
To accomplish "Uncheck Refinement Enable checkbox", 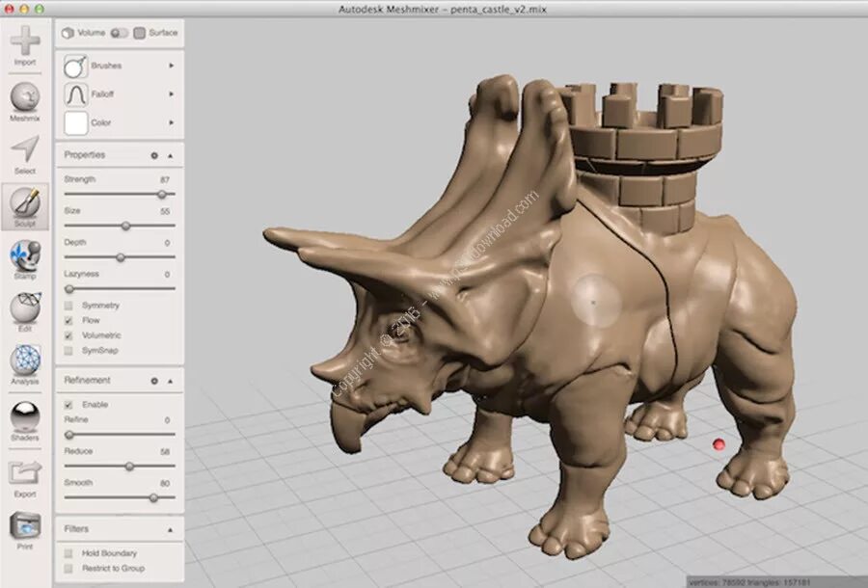I will click(x=68, y=404).
